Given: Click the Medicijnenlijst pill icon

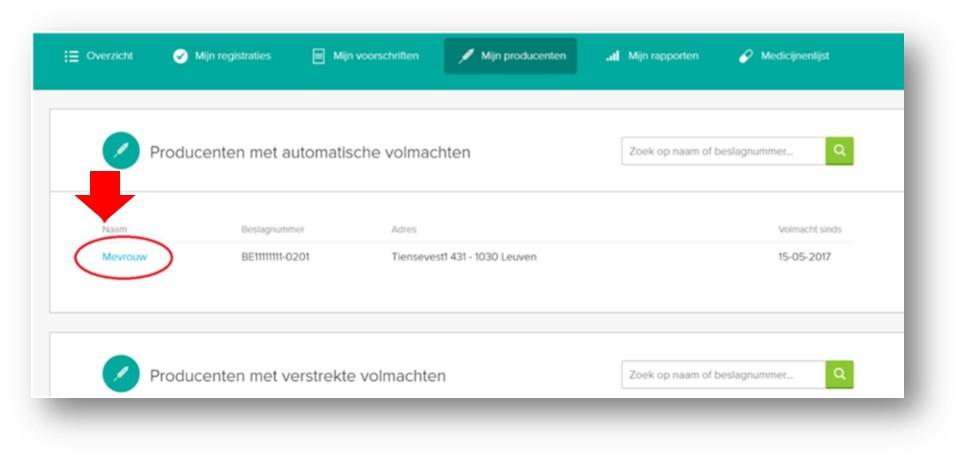Looking at the screenshot, I should 745,57.
